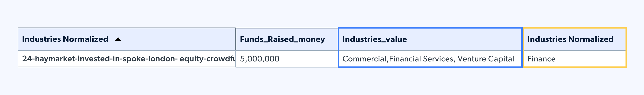This screenshot has height=95, width=644.
Task: Select the 24-haymarket-invested-in-spoke-london cell
Action: pos(126,59)
